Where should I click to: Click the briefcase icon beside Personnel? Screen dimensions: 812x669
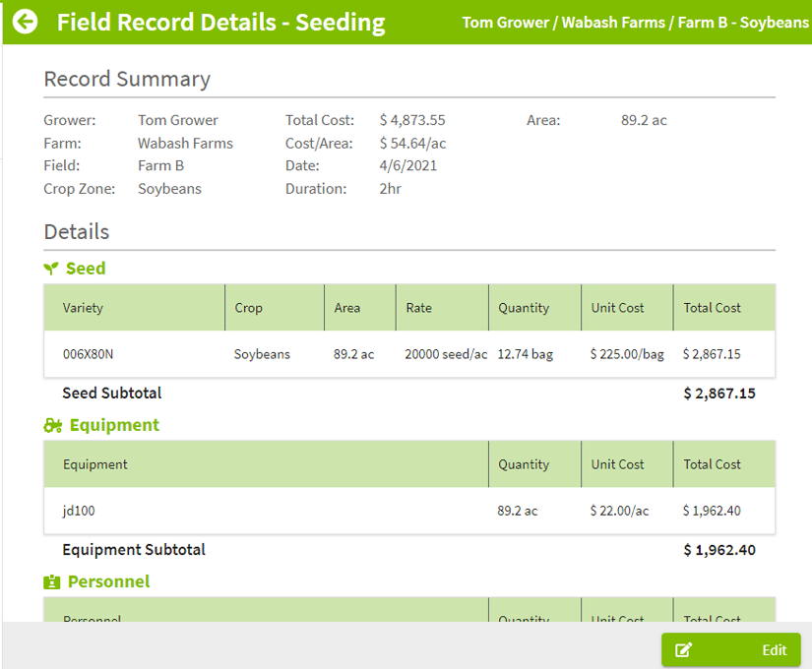[50, 580]
